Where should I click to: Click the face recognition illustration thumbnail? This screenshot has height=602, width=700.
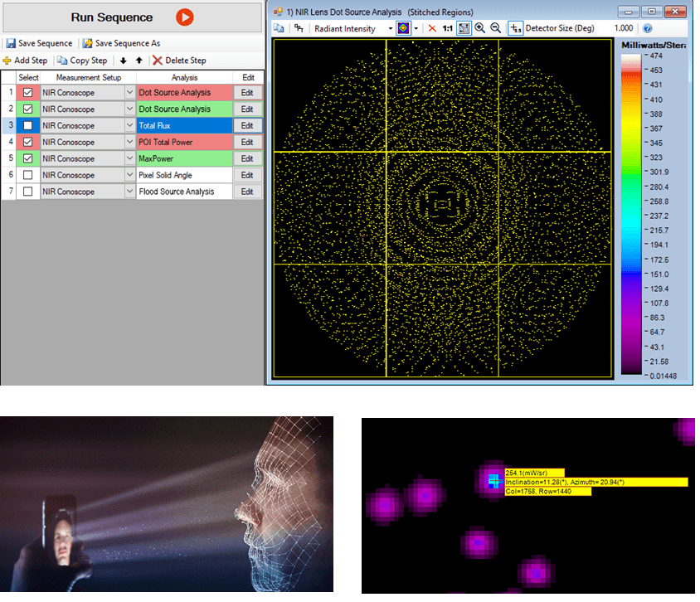click(167, 504)
